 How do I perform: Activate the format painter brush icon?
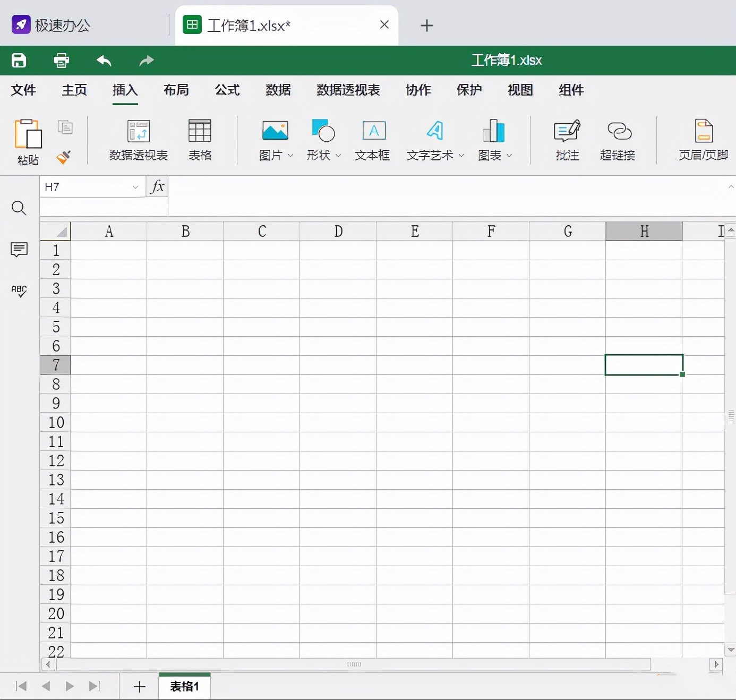(64, 157)
